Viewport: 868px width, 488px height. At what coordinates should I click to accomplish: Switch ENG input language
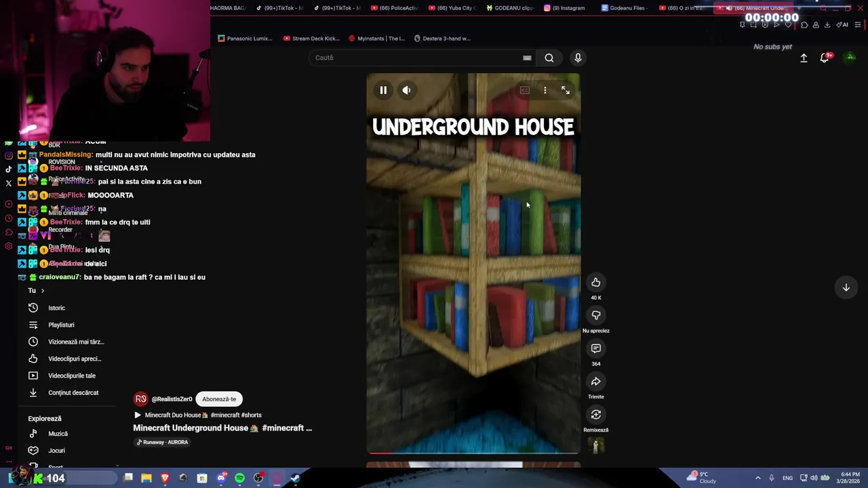787,478
